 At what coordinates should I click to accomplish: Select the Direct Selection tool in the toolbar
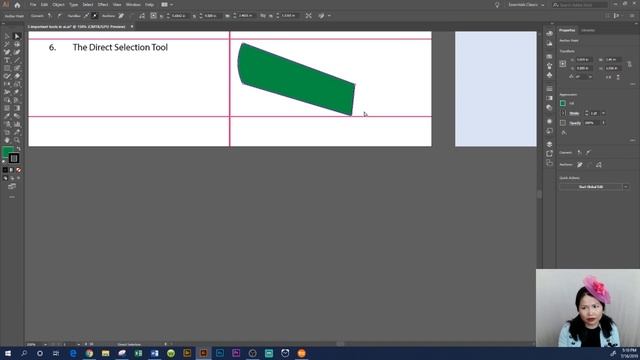click(17, 37)
